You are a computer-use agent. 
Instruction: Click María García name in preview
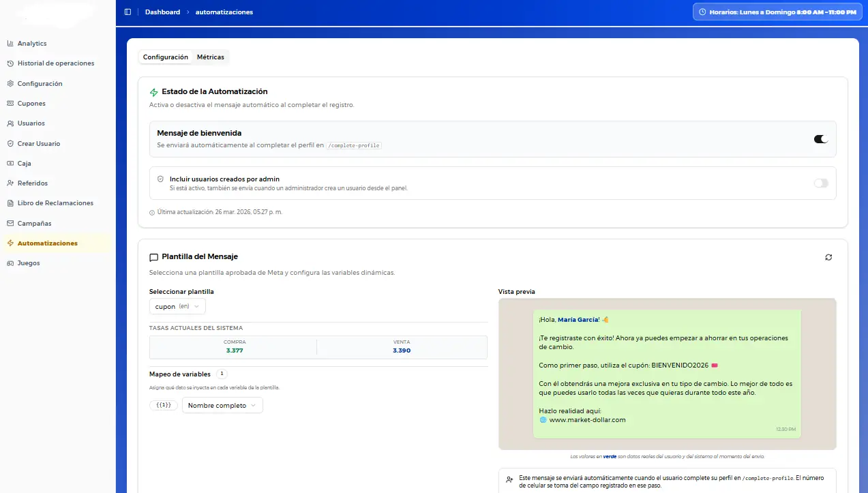[x=578, y=320]
